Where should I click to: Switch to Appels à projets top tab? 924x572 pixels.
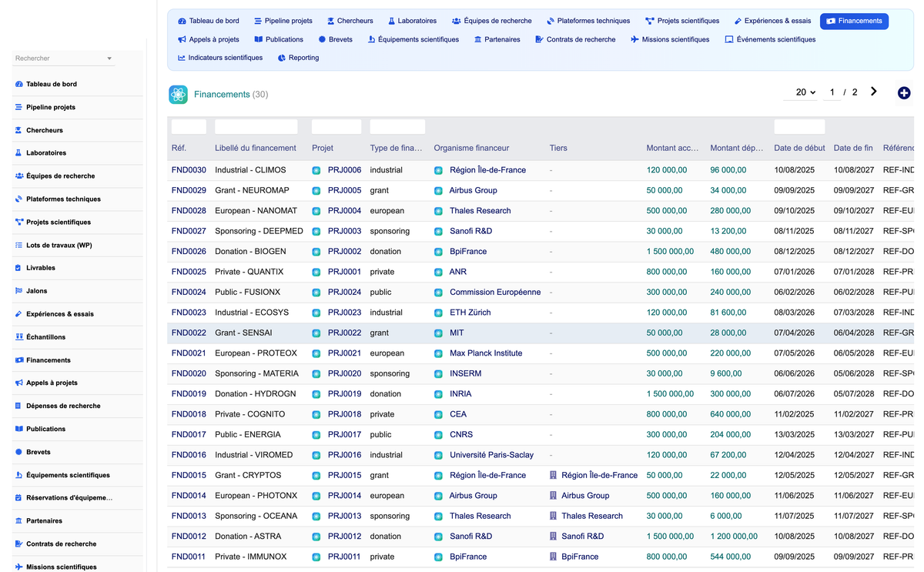pyautogui.click(x=208, y=39)
